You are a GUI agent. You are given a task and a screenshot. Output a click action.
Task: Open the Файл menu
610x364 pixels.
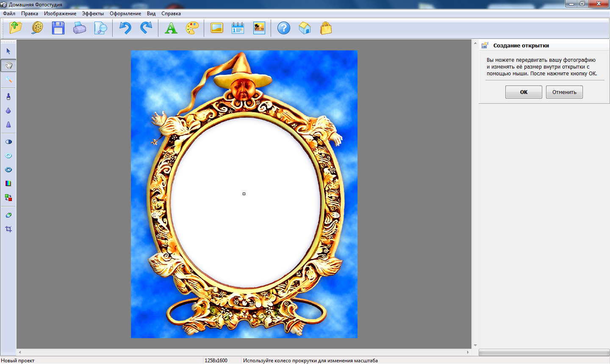tap(9, 14)
